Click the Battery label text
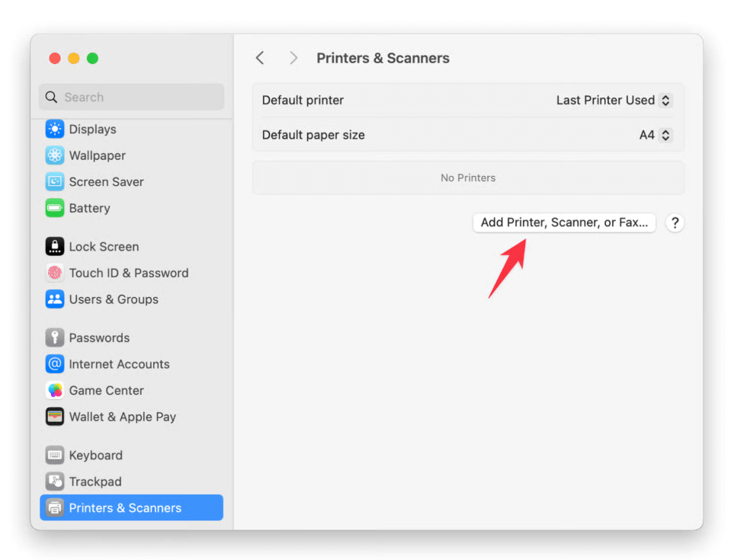 tap(89, 208)
